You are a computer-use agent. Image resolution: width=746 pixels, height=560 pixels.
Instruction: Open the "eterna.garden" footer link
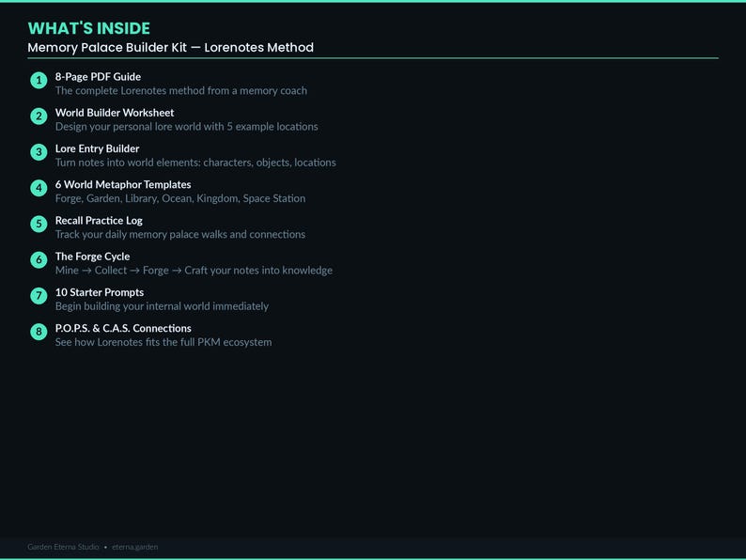click(135, 547)
